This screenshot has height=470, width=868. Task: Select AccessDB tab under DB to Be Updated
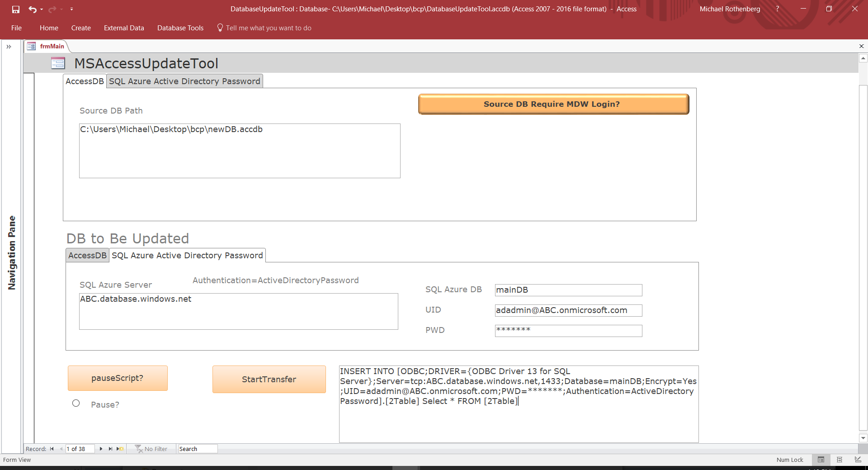tap(87, 256)
